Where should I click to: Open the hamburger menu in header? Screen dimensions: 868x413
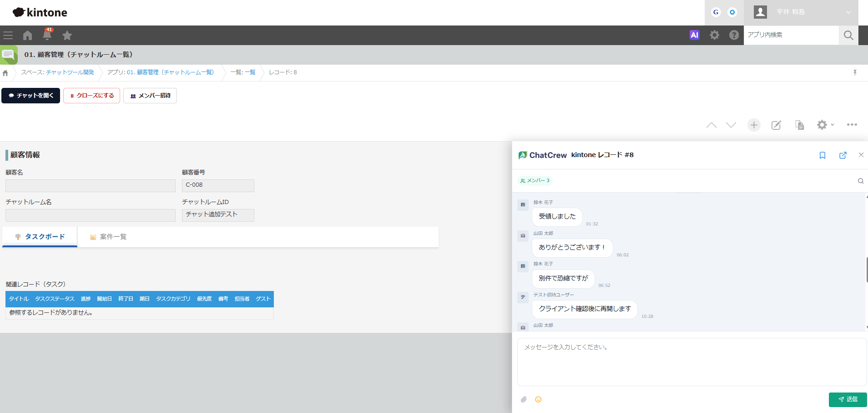[x=8, y=35]
